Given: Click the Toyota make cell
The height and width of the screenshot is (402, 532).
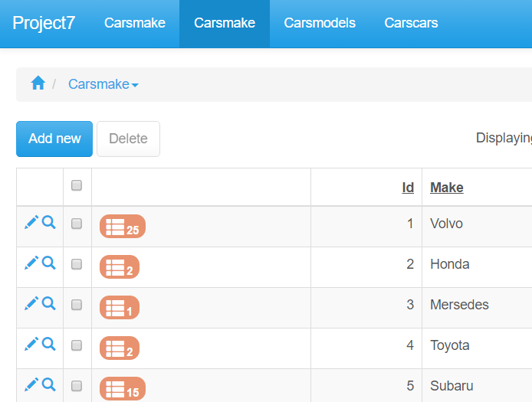Looking at the screenshot, I should [449, 345].
